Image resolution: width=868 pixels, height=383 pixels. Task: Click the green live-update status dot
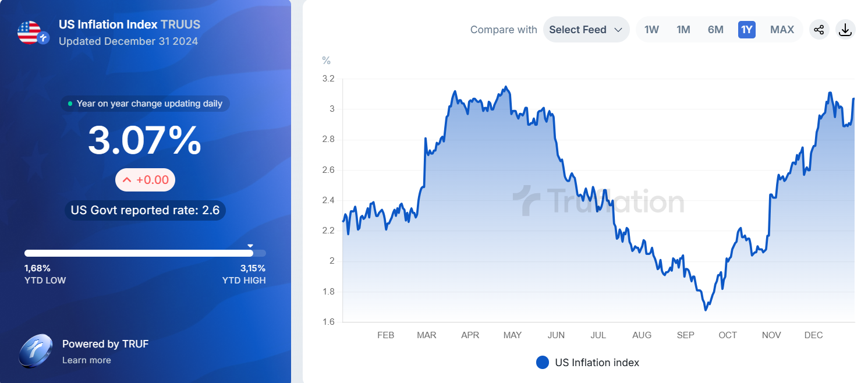coord(70,104)
